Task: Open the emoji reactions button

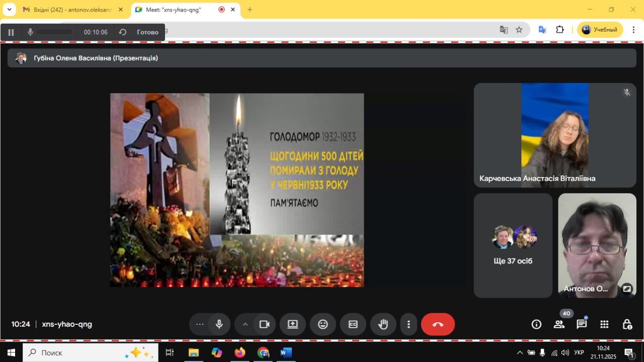Action: 323,324
